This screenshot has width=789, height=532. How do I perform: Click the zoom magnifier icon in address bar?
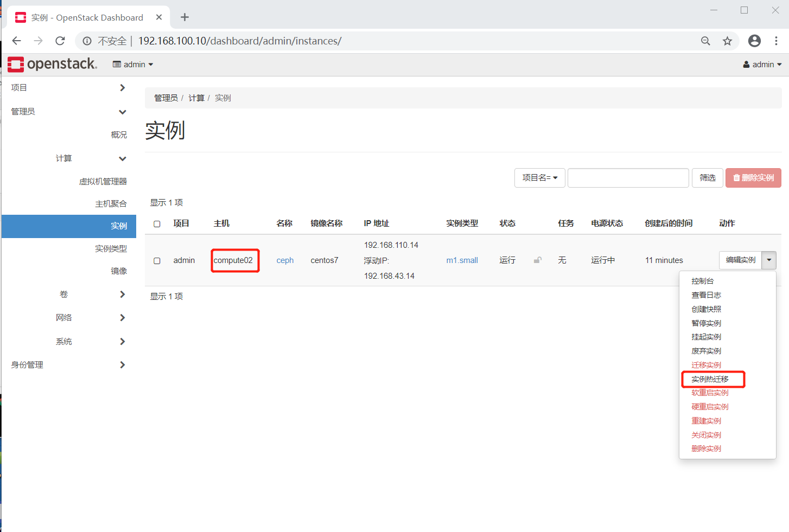[x=705, y=41]
